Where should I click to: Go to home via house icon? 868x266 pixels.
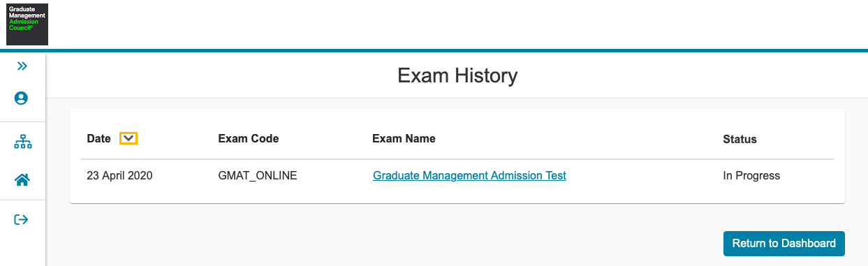(x=22, y=180)
